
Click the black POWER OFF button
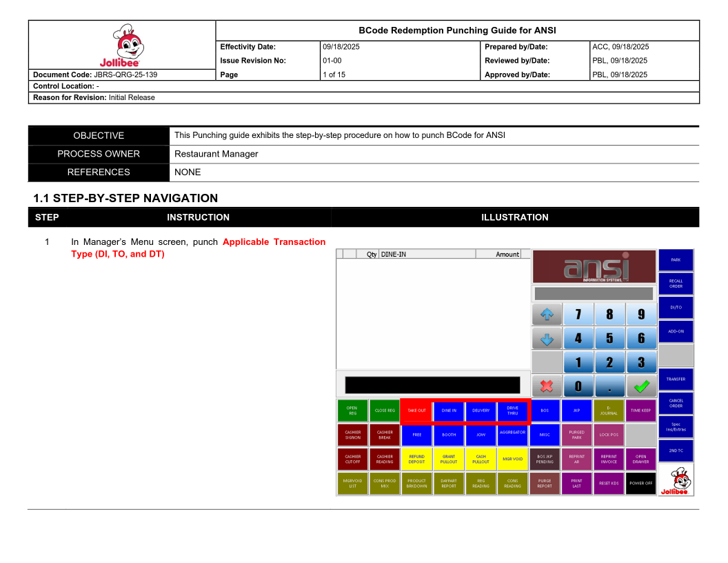(640, 484)
